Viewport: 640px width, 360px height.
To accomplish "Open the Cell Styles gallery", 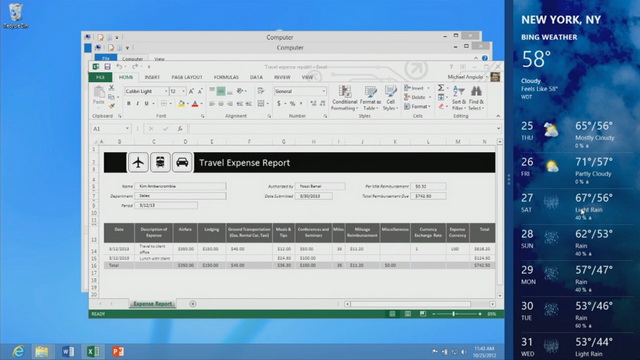I will tap(391, 98).
